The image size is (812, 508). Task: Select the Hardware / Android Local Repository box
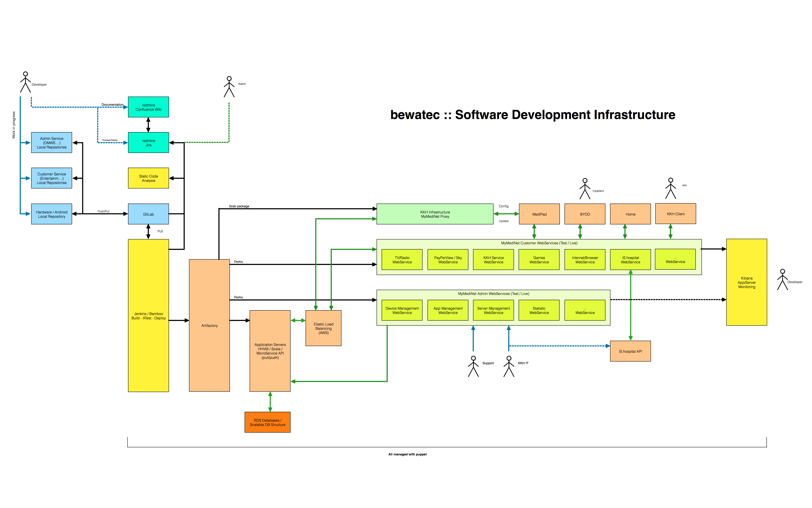pos(52,214)
